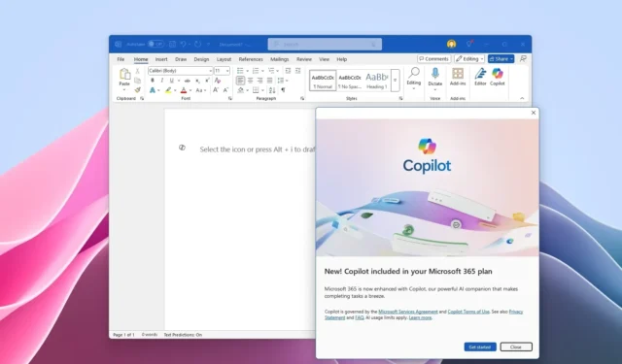Toggle align right
622x364 pixels.
pyautogui.click(x=259, y=81)
